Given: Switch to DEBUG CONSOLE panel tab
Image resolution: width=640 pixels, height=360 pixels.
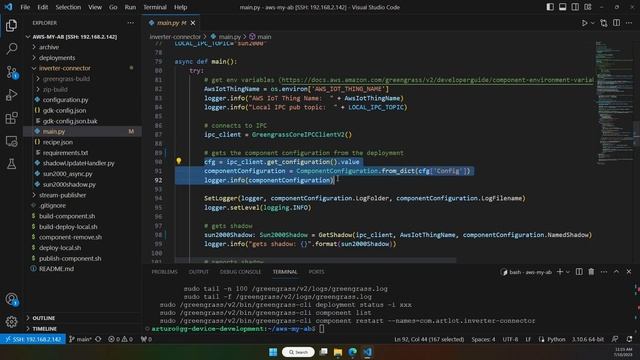Looking at the screenshot, I should point(240,272).
